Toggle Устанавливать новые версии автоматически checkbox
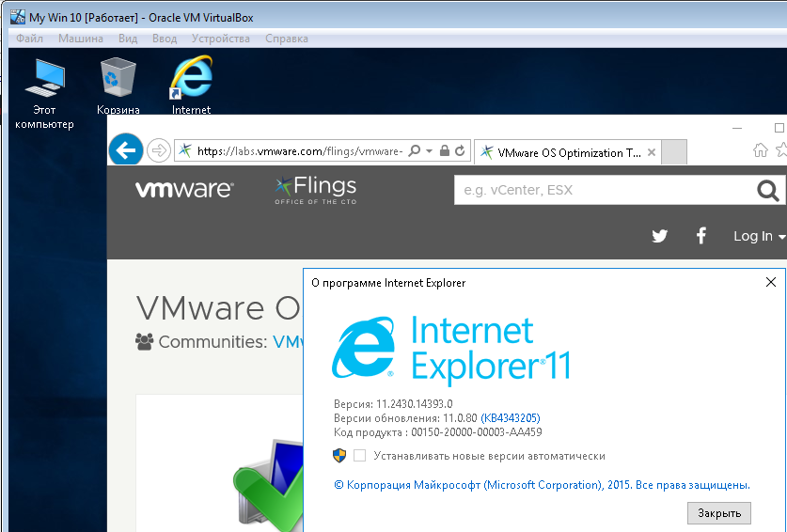Image resolution: width=787 pixels, height=532 pixels. pos(359,456)
